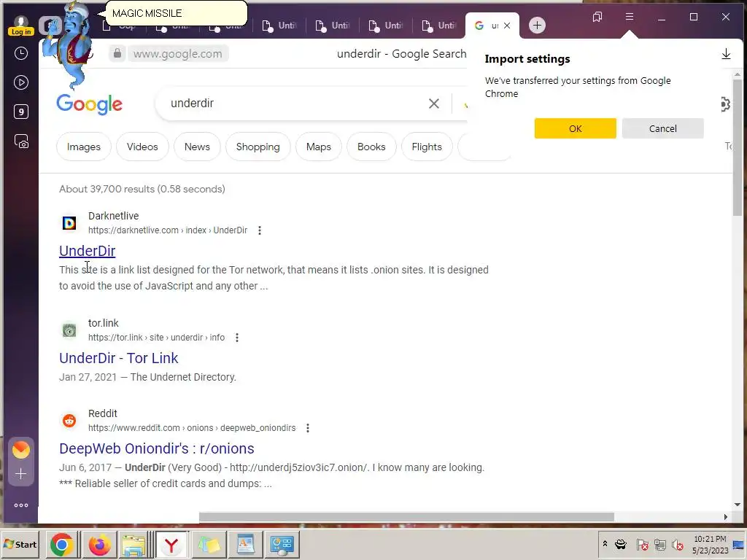The width and height of the screenshot is (747, 560).
Task: Click the Reddit favicon
Action: [x=69, y=421]
